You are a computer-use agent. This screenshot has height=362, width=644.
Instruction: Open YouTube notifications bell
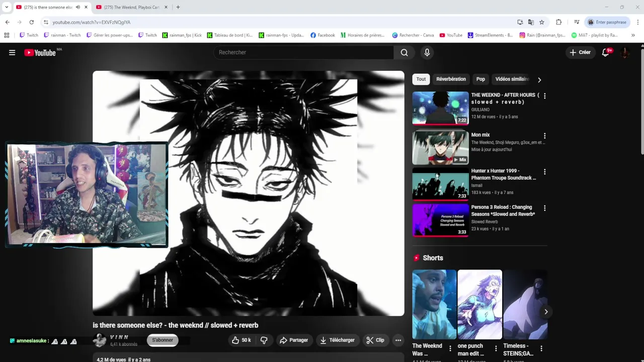[x=606, y=52]
